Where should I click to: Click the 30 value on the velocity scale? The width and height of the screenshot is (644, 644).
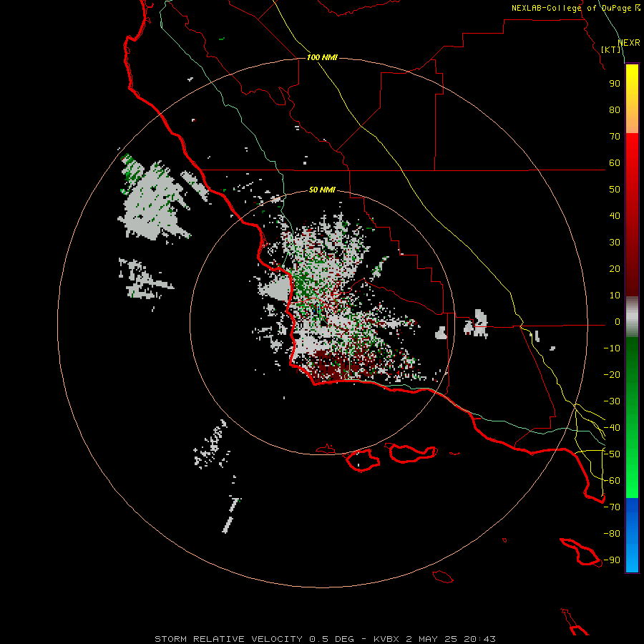(x=615, y=243)
